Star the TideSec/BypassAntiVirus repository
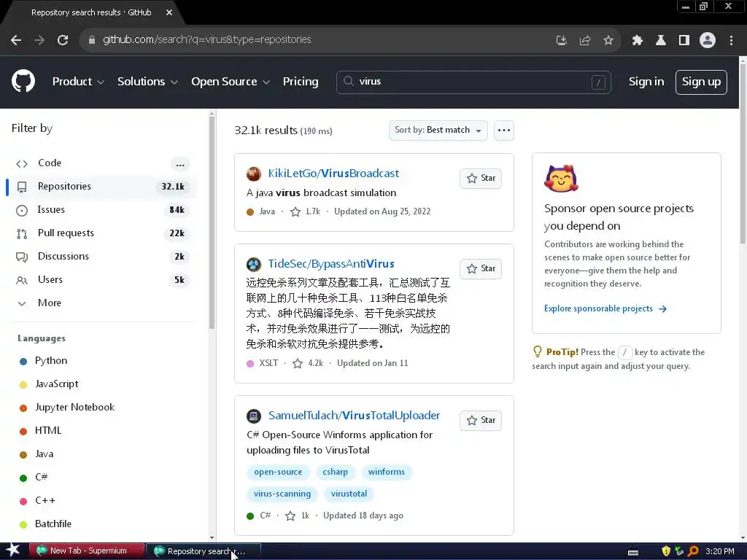 coord(481,268)
